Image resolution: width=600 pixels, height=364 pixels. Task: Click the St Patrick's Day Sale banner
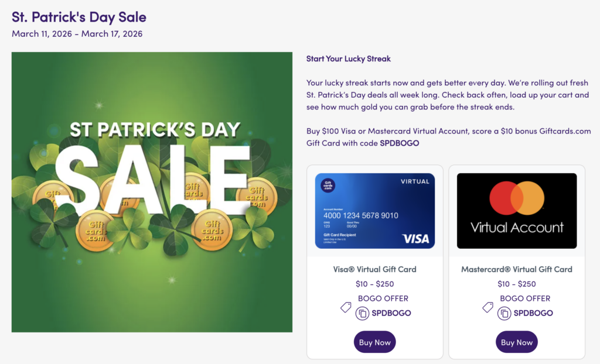tap(152, 192)
